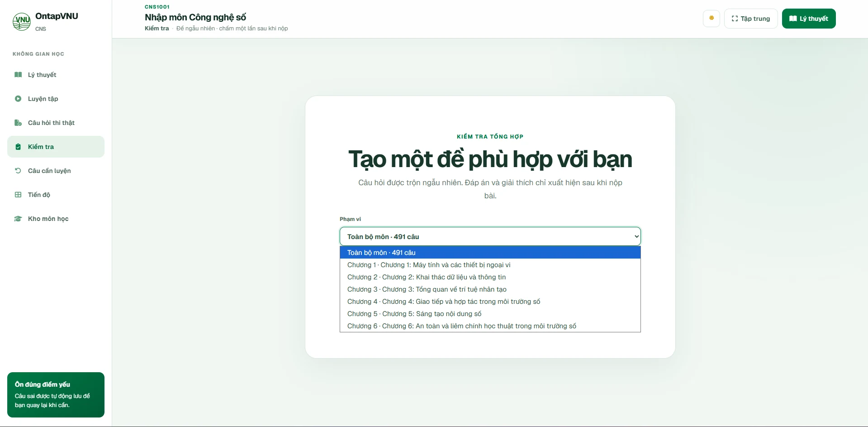Screen dimensions: 868x427
Task: Choose Chương 5 Sáng tạo nội dung số
Action: (490, 314)
